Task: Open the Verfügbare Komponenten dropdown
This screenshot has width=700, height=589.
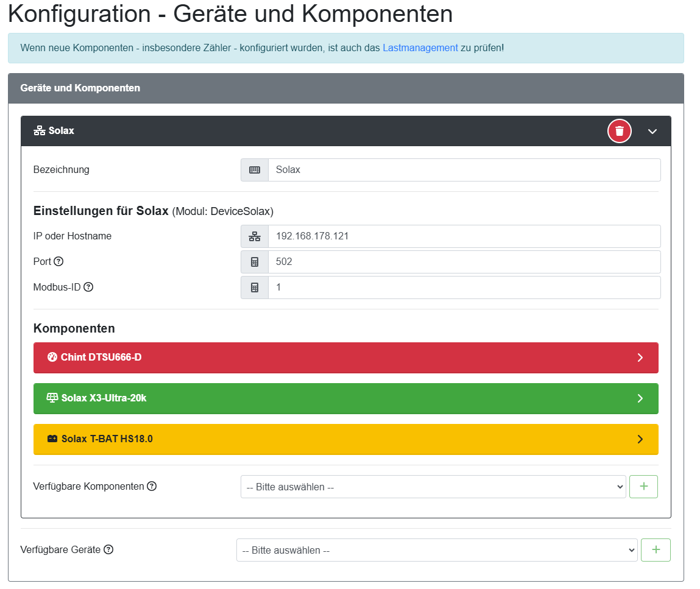Action: tap(433, 487)
